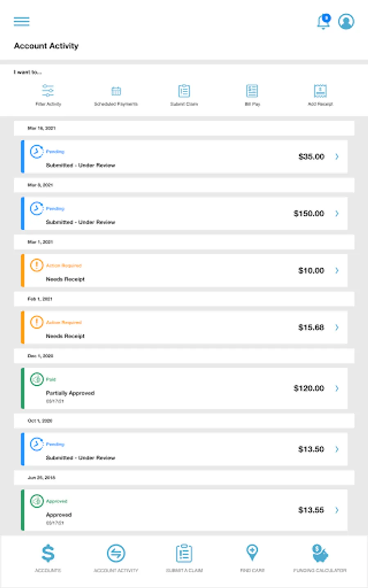Viewport: 368px width, 588px height.
Task: Go to the Find Care tab
Action: coord(252,558)
